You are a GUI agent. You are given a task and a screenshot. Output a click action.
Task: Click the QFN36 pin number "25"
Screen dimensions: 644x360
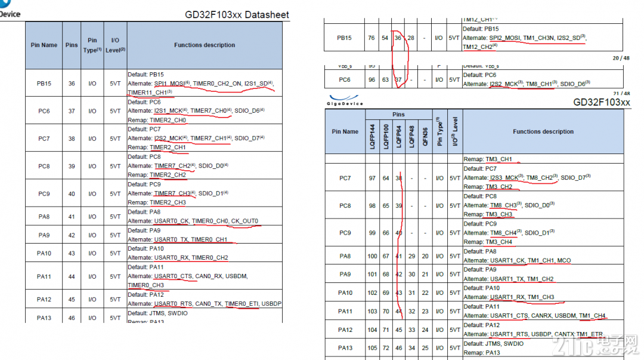pos(425,348)
